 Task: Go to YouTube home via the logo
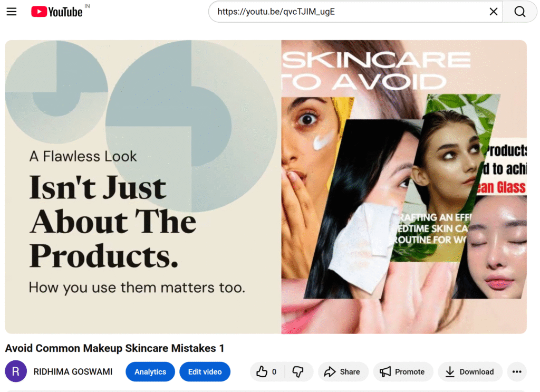tap(57, 12)
